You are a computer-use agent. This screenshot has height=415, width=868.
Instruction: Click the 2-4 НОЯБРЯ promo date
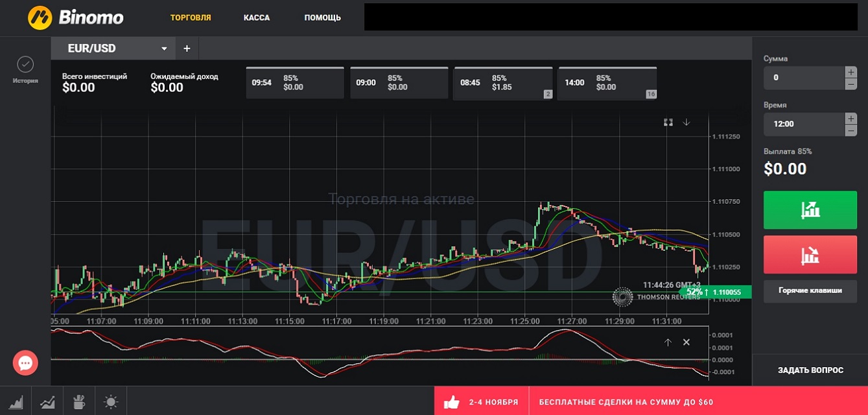[x=493, y=402]
